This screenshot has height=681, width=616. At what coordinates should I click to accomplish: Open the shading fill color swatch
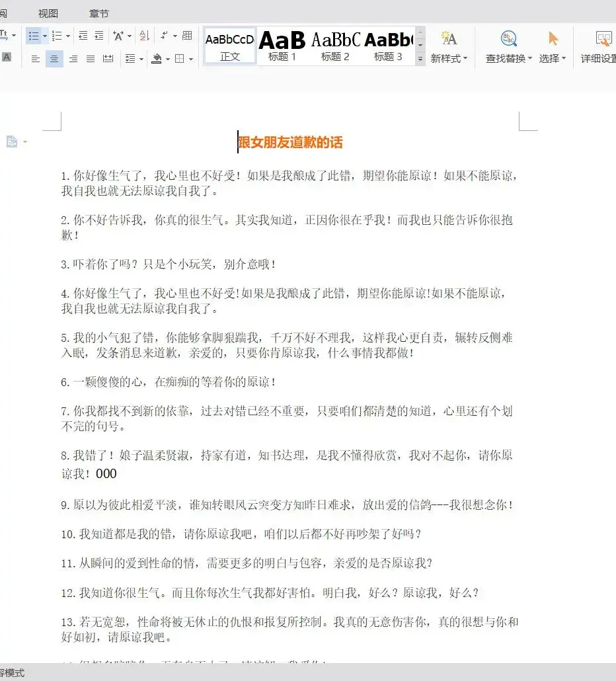coord(156,58)
